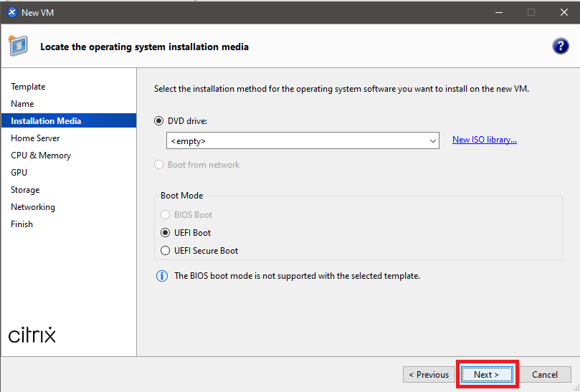Viewport: 580px width, 392px height.
Task: Select the DVD drive radio button
Action: (159, 121)
